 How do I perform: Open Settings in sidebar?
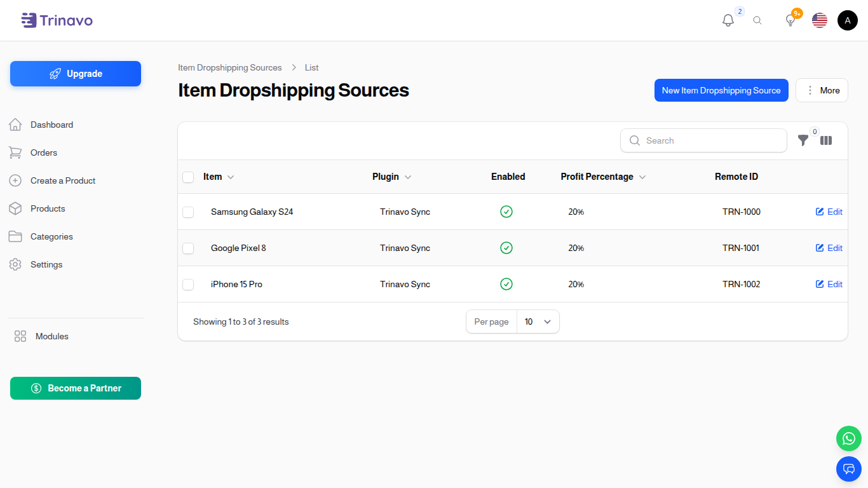[x=46, y=264]
